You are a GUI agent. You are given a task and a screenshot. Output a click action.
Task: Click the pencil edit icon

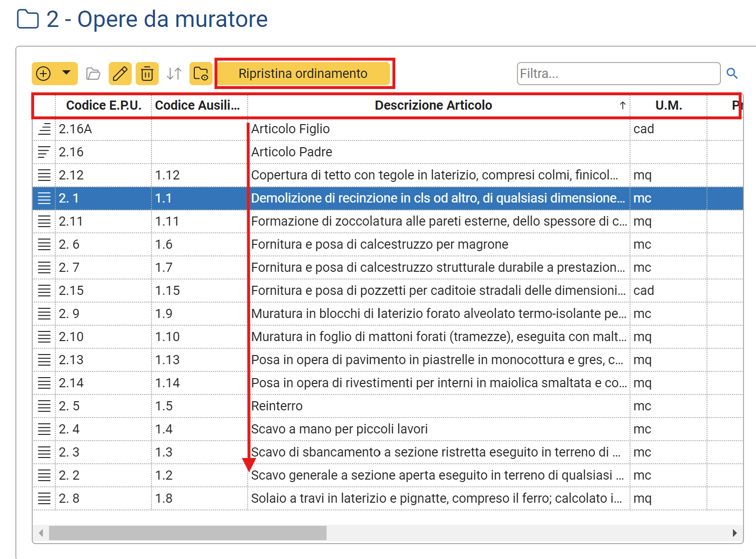[120, 74]
